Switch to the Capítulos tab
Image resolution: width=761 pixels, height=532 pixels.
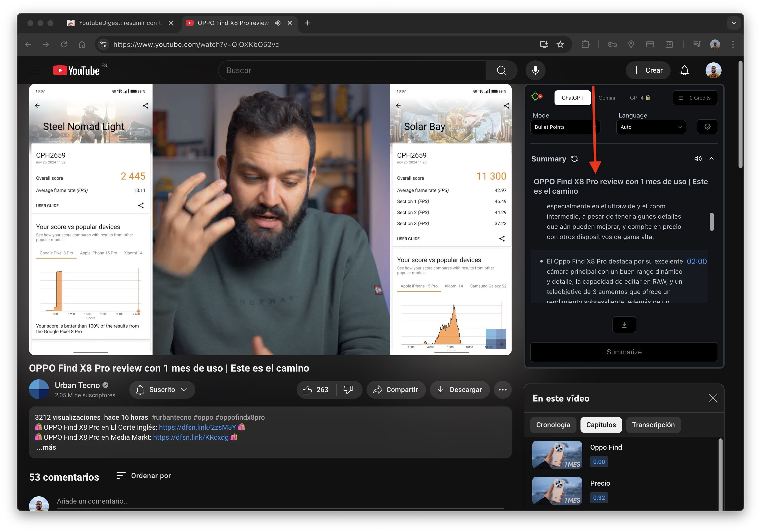click(x=601, y=425)
